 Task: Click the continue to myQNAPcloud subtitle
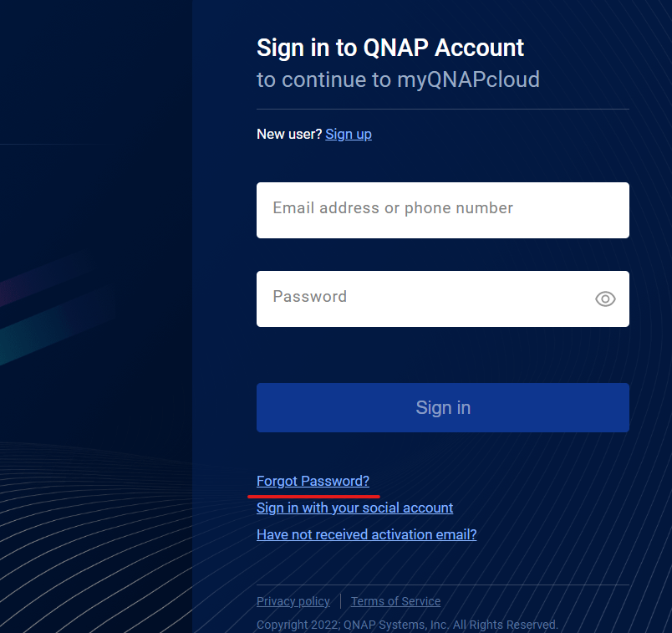[x=398, y=79]
